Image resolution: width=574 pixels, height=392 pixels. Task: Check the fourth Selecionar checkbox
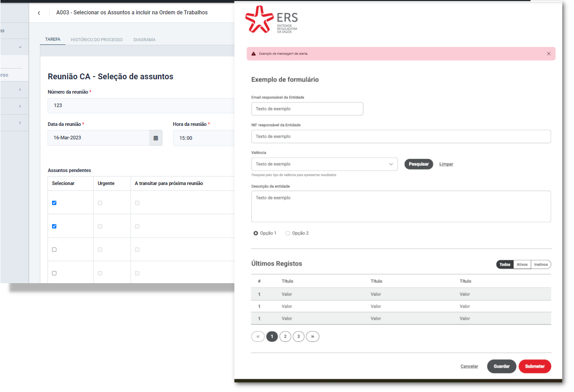[x=54, y=273]
